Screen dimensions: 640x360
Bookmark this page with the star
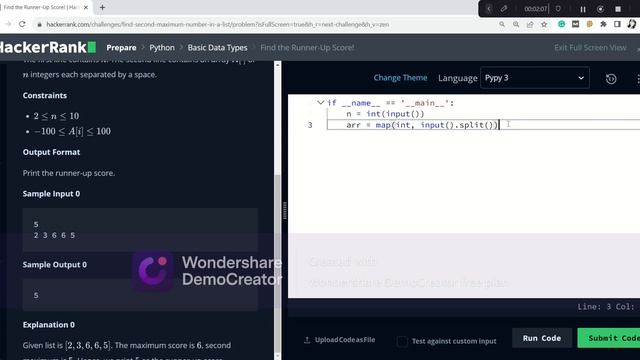(544, 24)
